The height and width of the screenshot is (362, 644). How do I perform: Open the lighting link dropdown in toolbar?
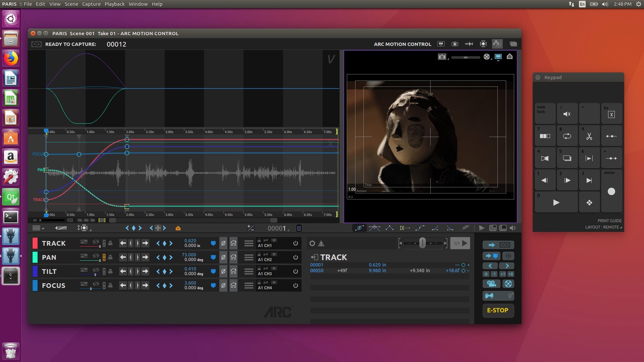pos(84,228)
